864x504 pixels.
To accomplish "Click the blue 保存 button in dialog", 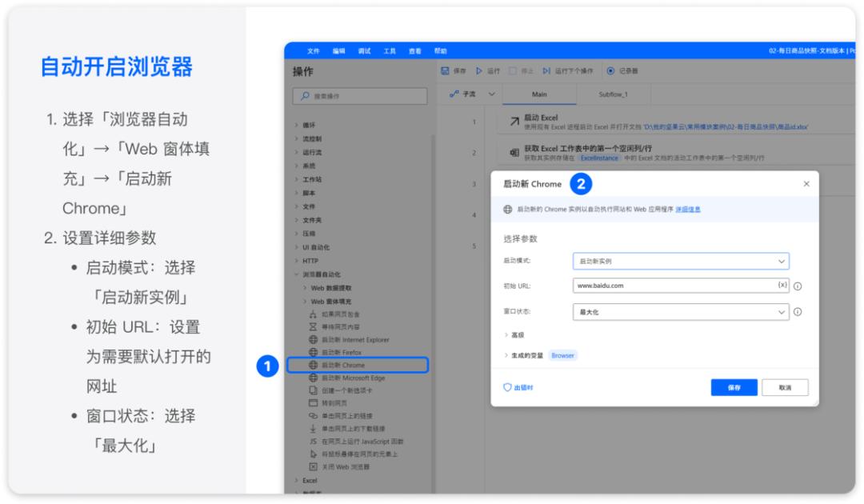I will coord(734,387).
